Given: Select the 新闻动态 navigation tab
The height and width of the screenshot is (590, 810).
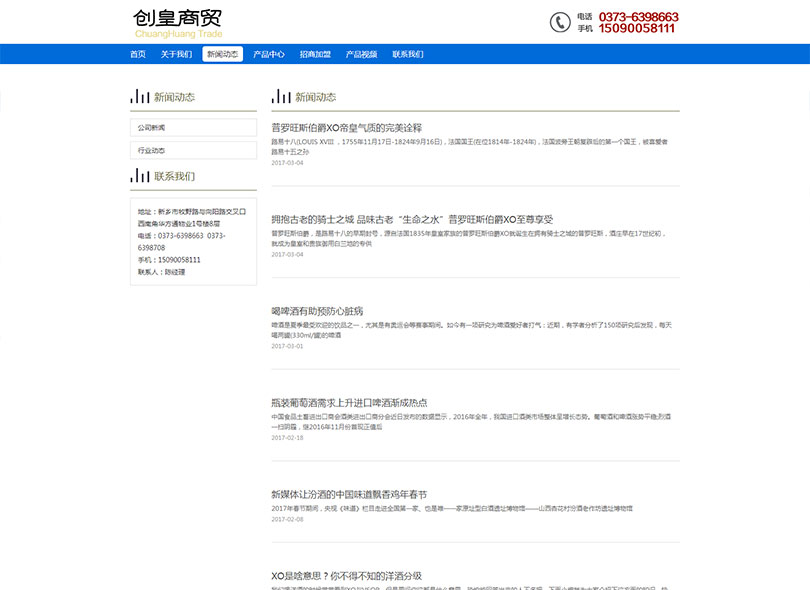Looking at the screenshot, I should coord(222,54).
